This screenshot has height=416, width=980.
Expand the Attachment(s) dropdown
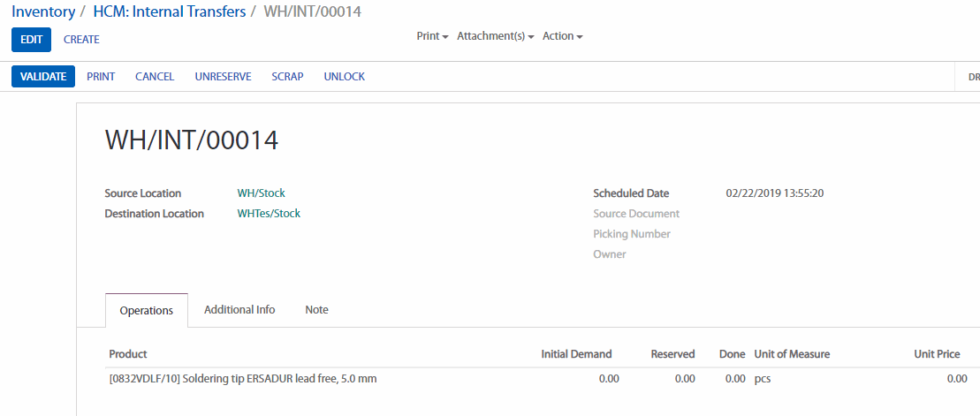(x=495, y=36)
